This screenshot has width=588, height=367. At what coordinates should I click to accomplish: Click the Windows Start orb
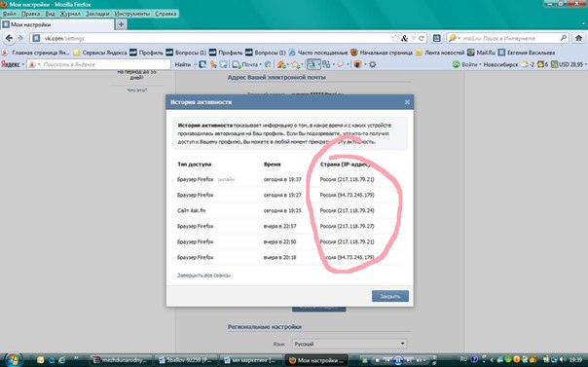coord(13,360)
